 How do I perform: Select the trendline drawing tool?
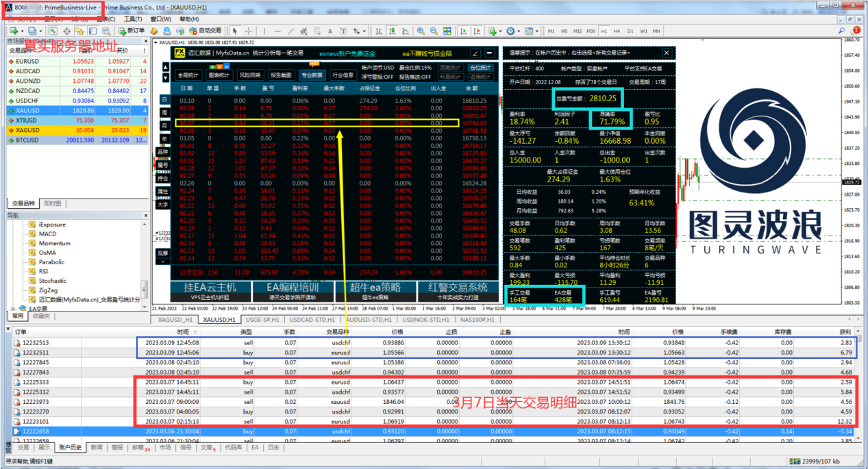coord(290,31)
